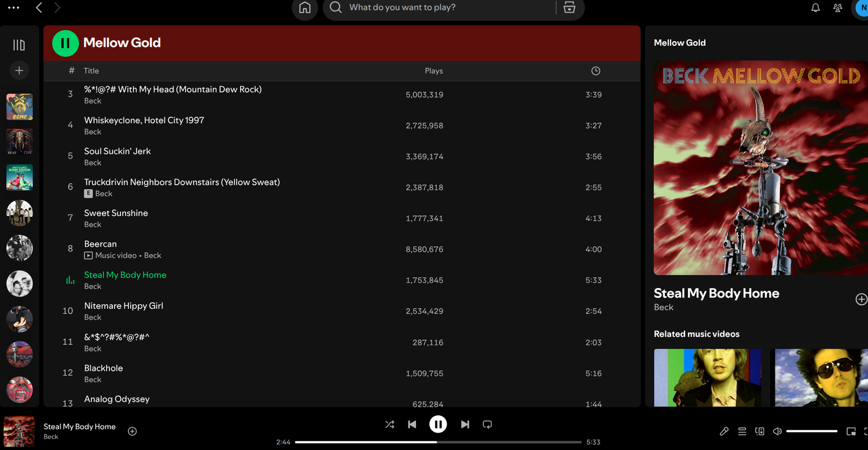Click the 8,580,676 plays value
Image resolution: width=868 pixels, height=450 pixels.
point(425,249)
